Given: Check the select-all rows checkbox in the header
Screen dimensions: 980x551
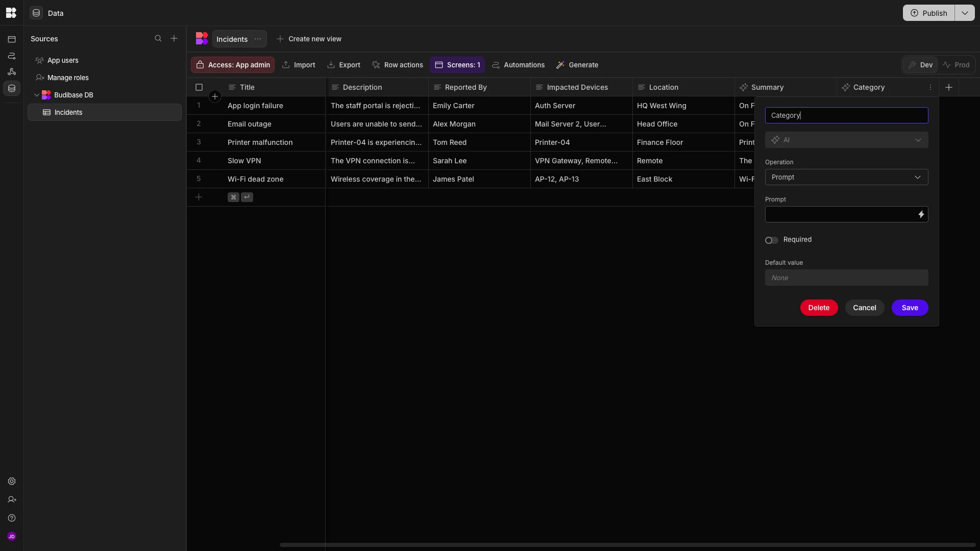Looking at the screenshot, I should click(x=199, y=87).
